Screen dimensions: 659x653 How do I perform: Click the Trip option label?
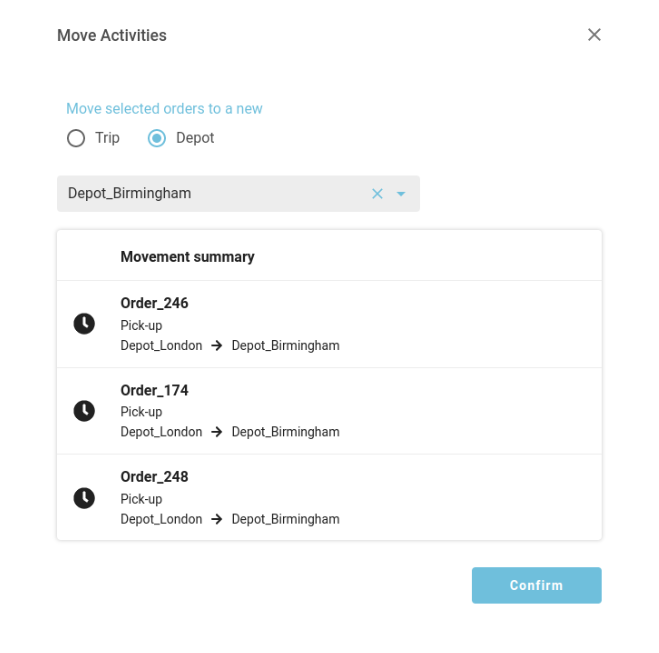click(107, 138)
